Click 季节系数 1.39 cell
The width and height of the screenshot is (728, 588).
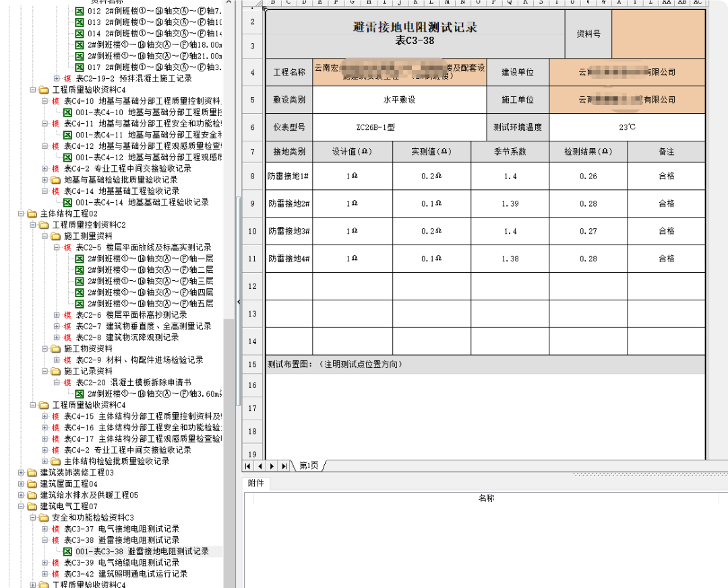coord(510,203)
